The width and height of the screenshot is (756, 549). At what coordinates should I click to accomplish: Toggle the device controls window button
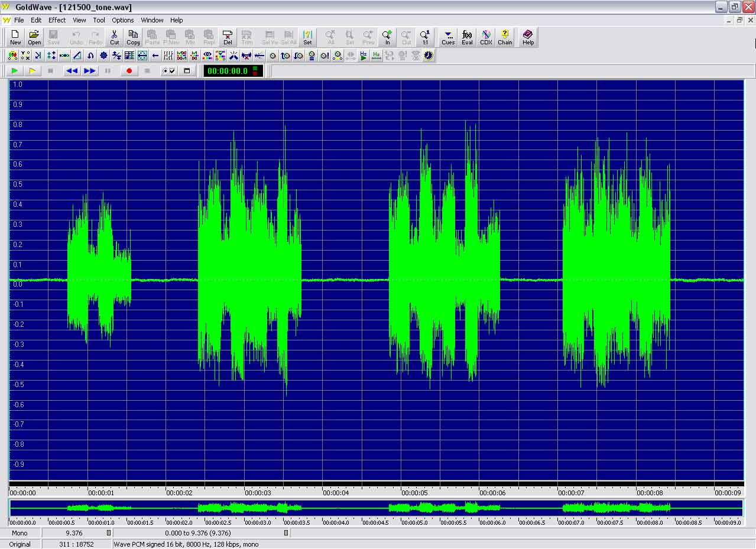(187, 71)
